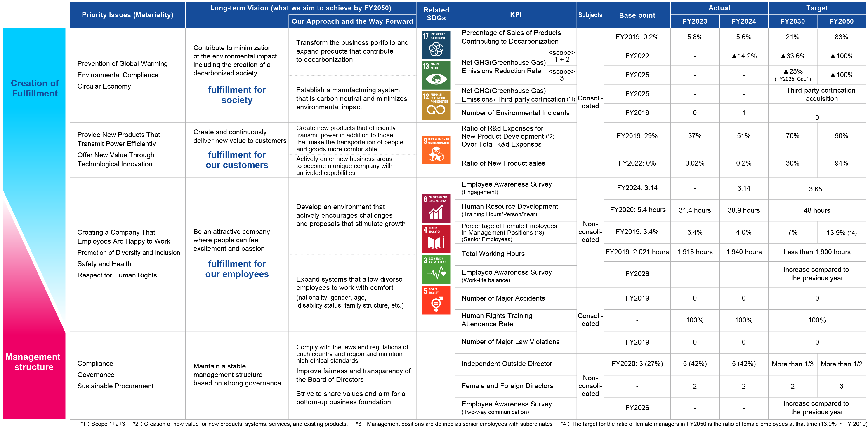Viewport: 868px width, 429px height.
Task: Click the 'Management structure' side label
Action: (33, 362)
